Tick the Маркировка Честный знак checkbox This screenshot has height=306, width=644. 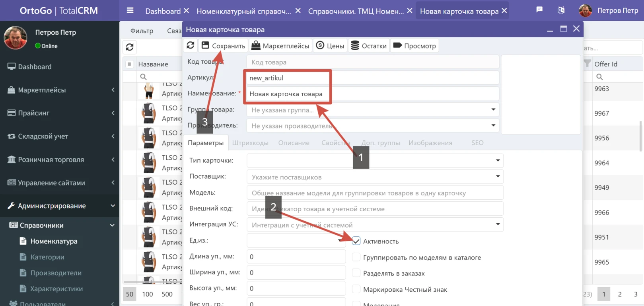tap(356, 289)
